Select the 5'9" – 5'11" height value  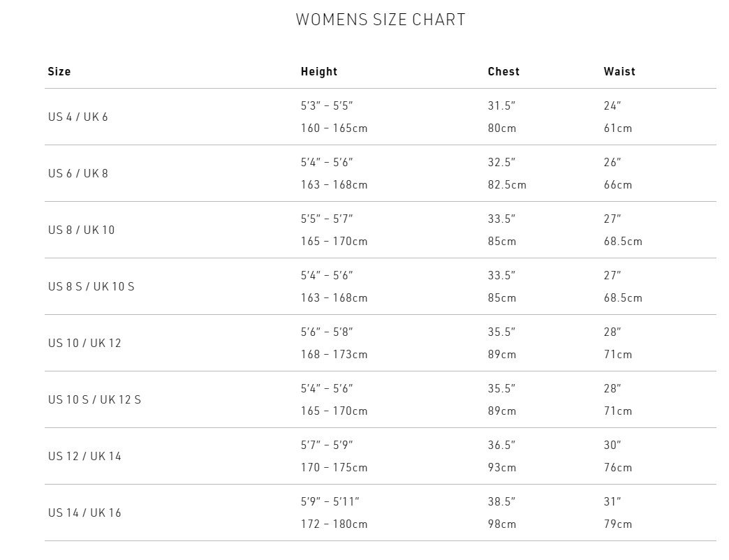pyautogui.click(x=330, y=502)
